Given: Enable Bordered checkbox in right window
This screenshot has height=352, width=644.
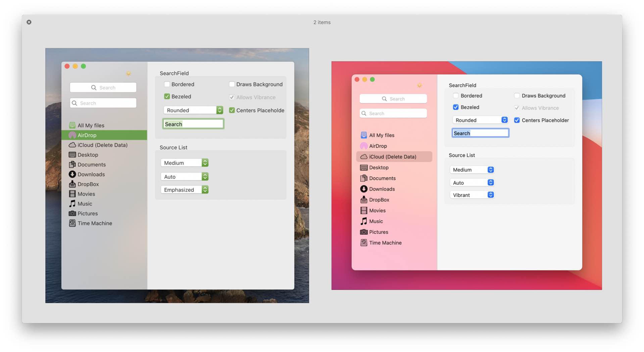Looking at the screenshot, I should pyautogui.click(x=456, y=96).
